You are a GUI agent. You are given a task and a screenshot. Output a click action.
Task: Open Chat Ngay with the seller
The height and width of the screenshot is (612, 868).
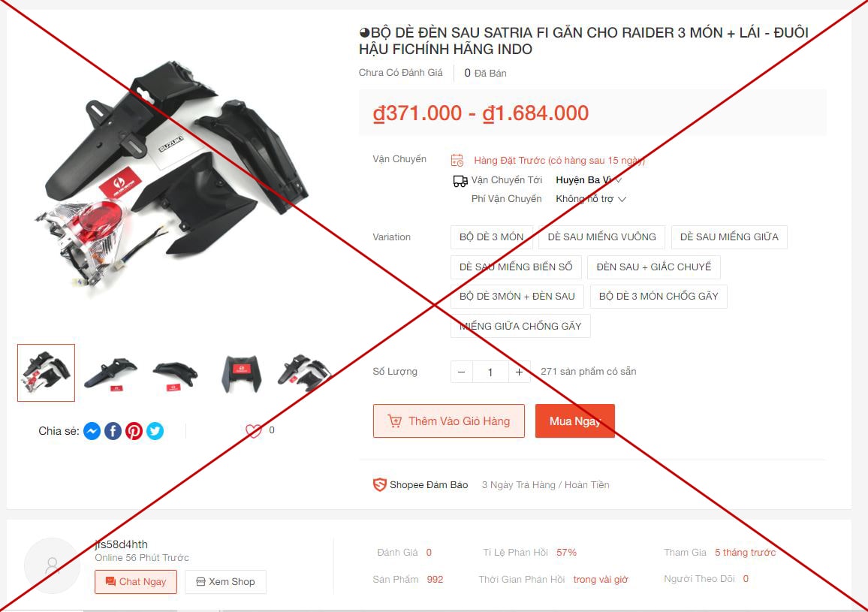click(136, 581)
